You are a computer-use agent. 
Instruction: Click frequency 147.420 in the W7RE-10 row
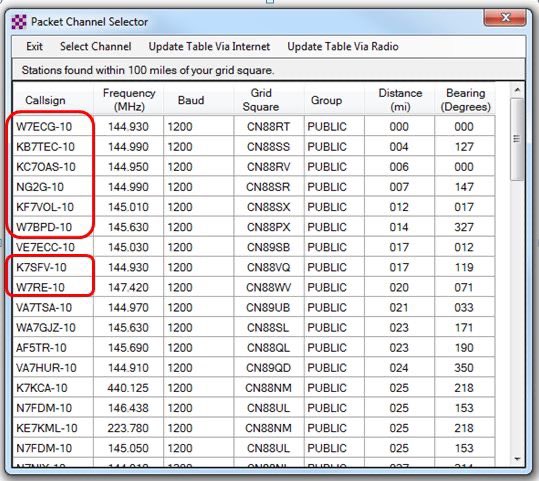point(128,287)
